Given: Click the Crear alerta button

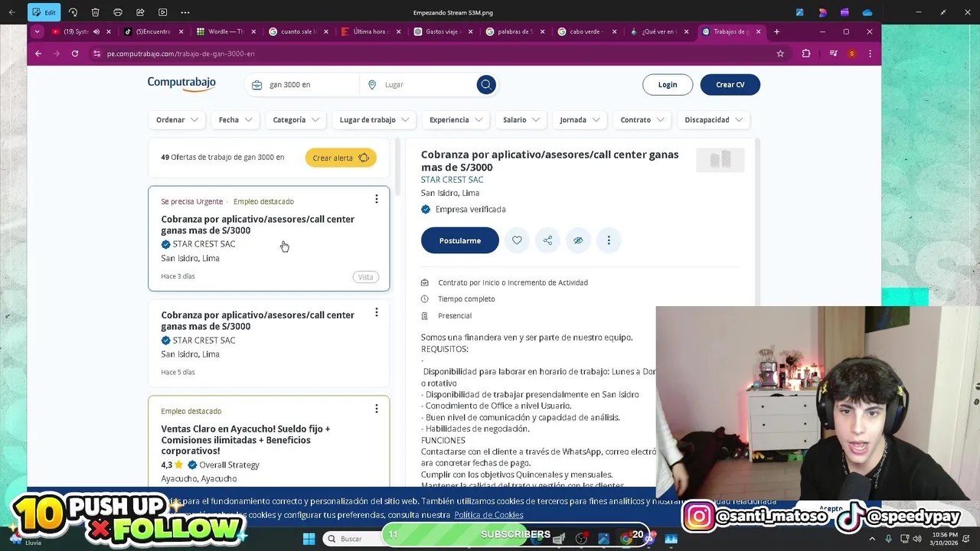Looking at the screenshot, I should (341, 158).
